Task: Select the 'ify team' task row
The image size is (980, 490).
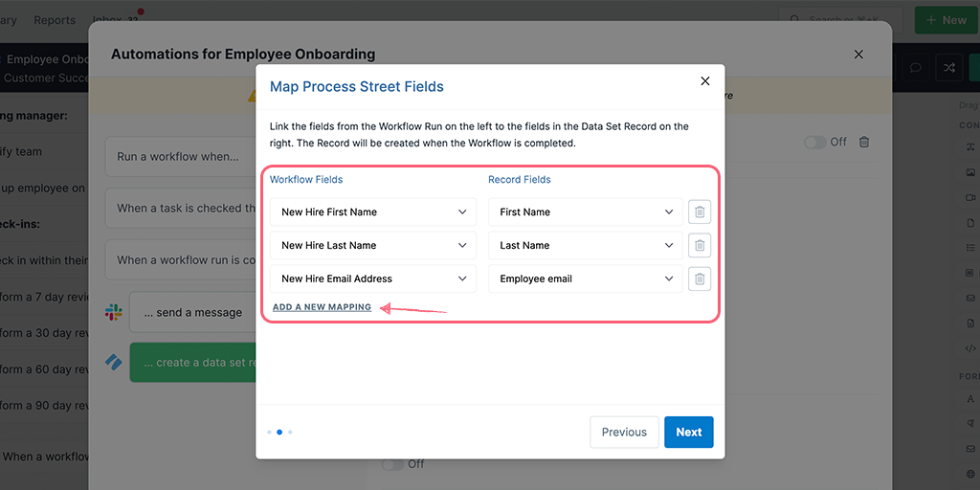Action: point(44,151)
